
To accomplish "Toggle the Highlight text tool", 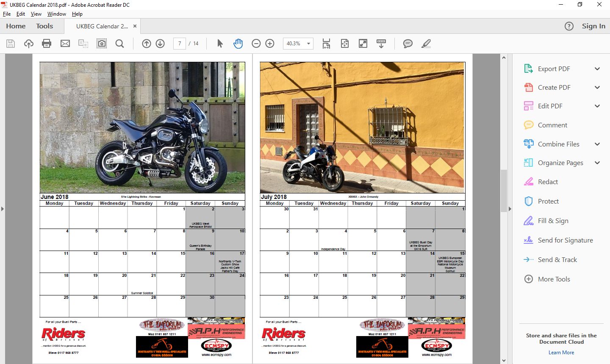I will [x=426, y=44].
